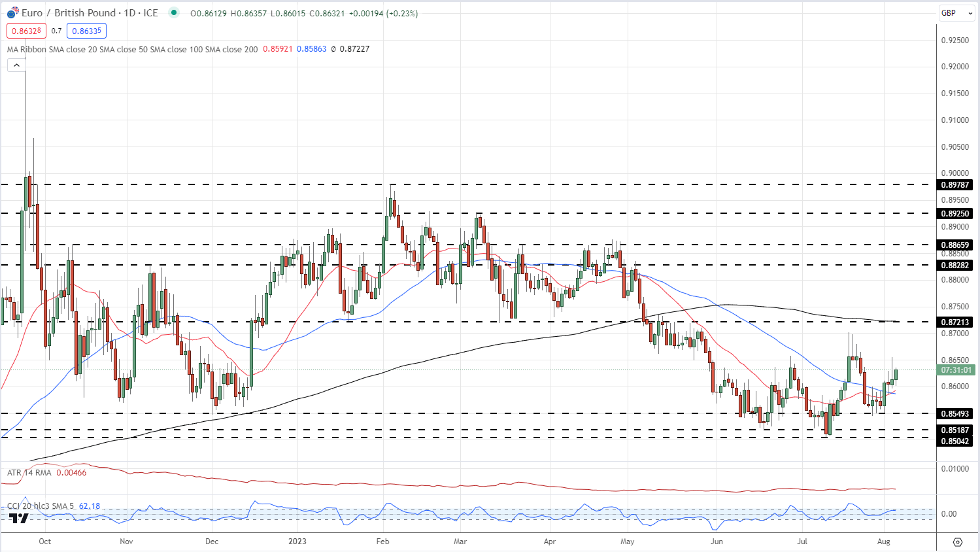Click the red sell price 0.86328 button
This screenshot has width=980, height=552.
(x=26, y=31)
